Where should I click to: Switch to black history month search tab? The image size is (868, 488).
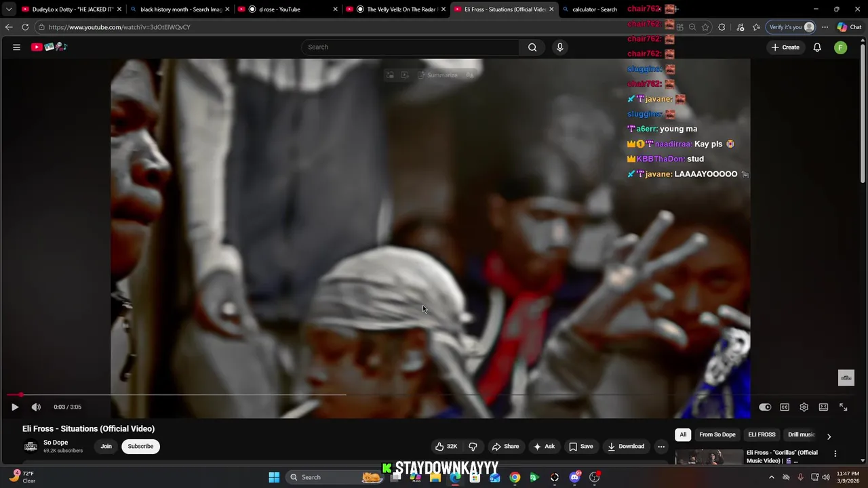(x=180, y=9)
